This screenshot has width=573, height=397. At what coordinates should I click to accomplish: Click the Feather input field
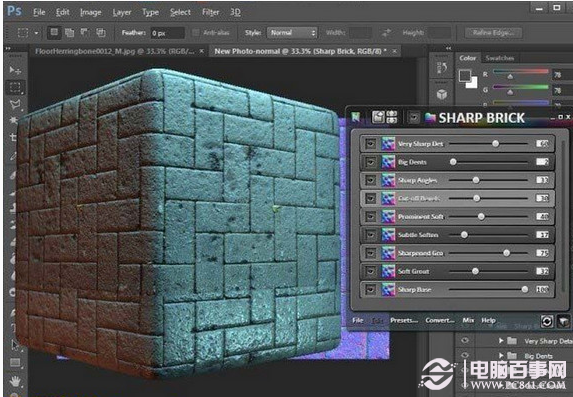167,33
